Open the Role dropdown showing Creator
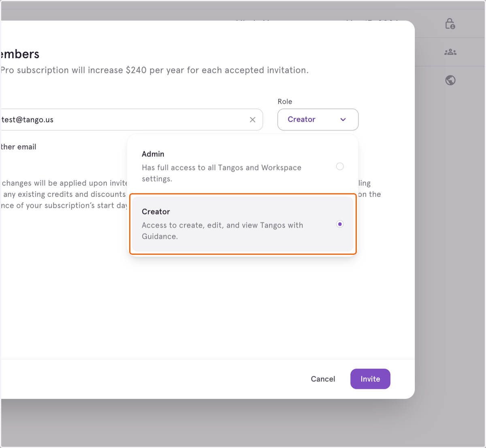 click(x=318, y=119)
